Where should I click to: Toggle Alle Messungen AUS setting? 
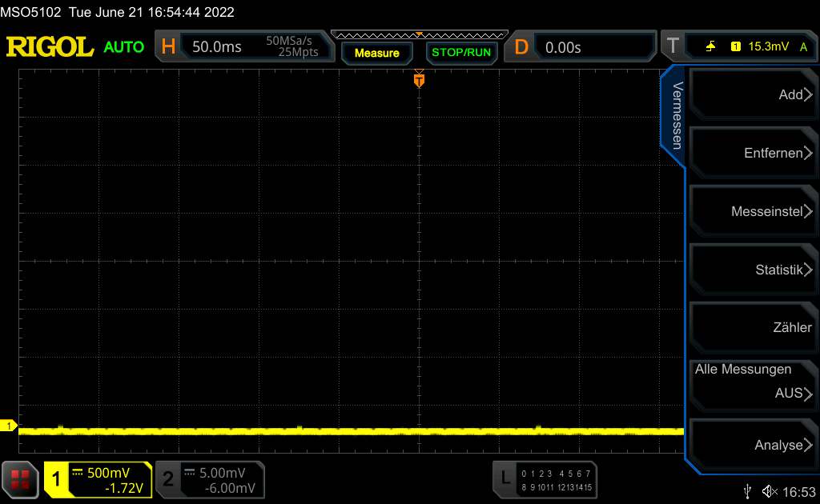pyautogui.click(x=751, y=383)
